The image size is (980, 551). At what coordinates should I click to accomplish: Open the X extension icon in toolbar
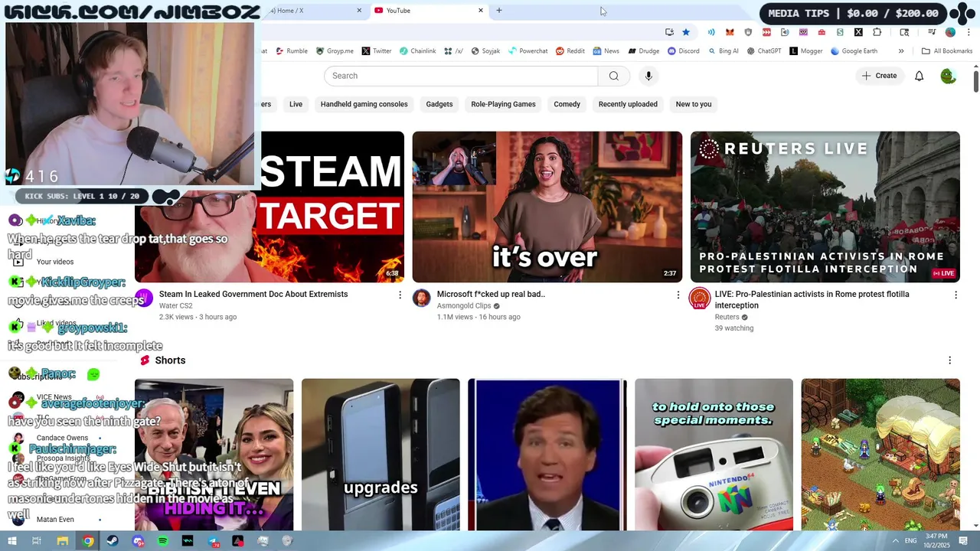[x=858, y=32]
